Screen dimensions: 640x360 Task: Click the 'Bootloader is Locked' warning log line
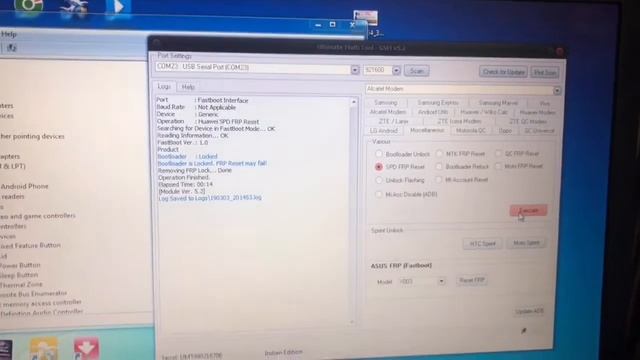click(x=212, y=163)
